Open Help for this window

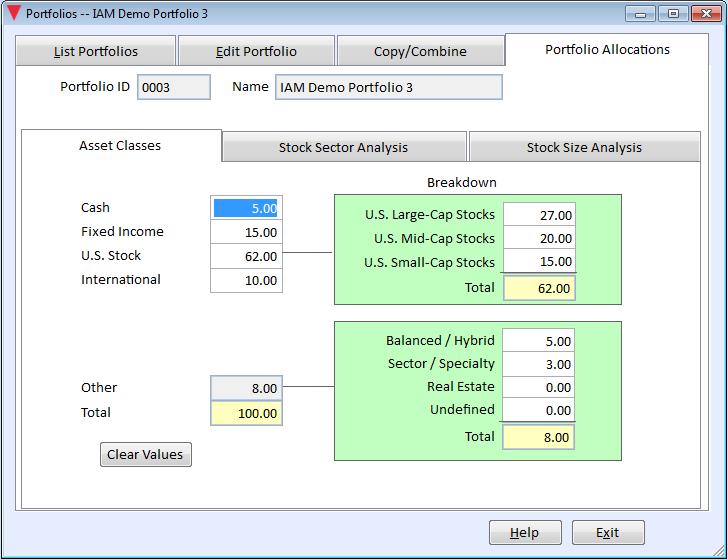(x=525, y=533)
